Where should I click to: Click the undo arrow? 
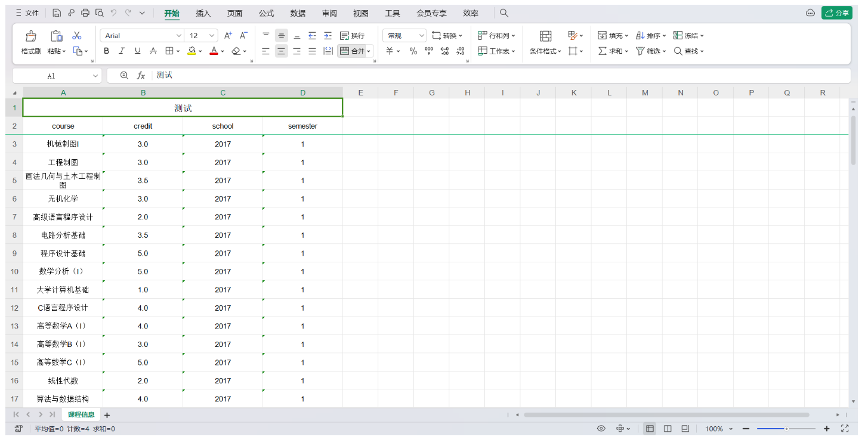pyautogui.click(x=114, y=13)
